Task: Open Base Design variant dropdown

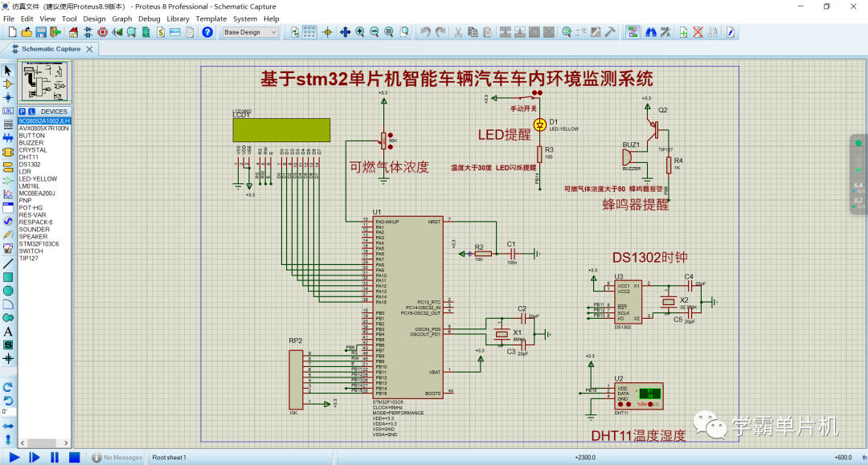Action: pyautogui.click(x=250, y=33)
